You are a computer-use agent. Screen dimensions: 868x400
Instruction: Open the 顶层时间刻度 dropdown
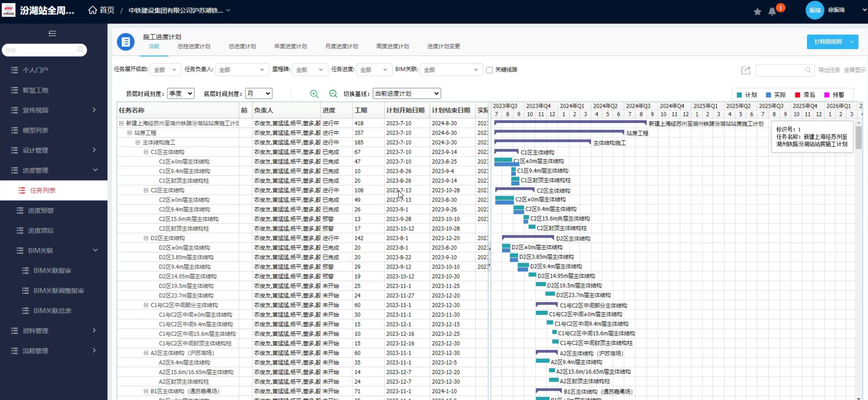[x=180, y=93]
